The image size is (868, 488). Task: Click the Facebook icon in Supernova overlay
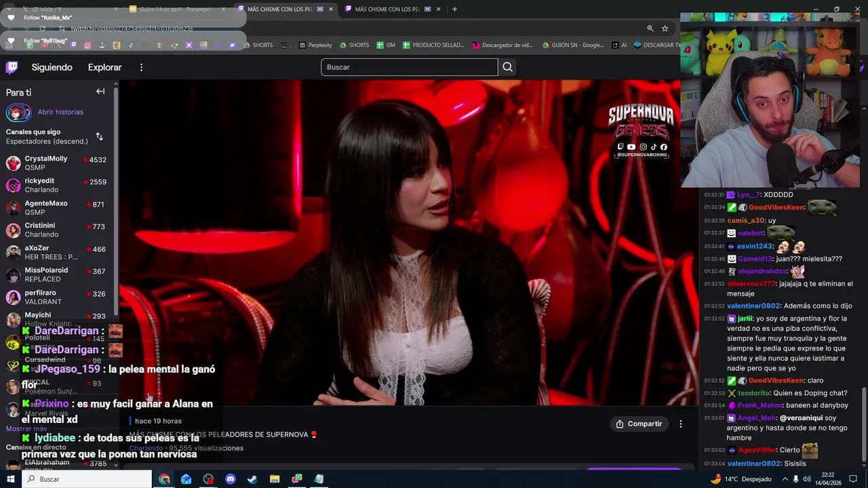tap(664, 147)
